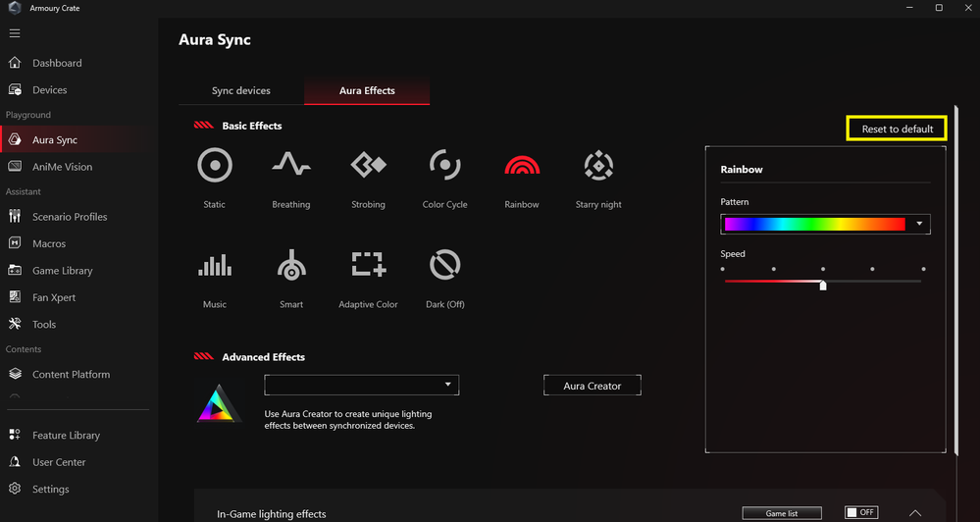
Task: Click the Aura Creator prism logo
Action: click(x=219, y=403)
